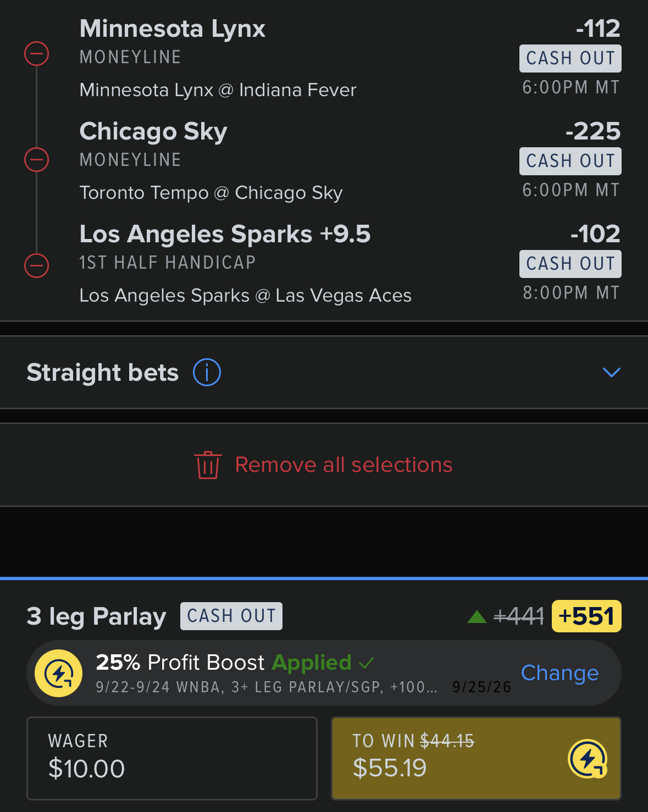Tap Cash Out tag beside 3 leg Parlay
The width and height of the screenshot is (648, 812).
pyautogui.click(x=231, y=616)
